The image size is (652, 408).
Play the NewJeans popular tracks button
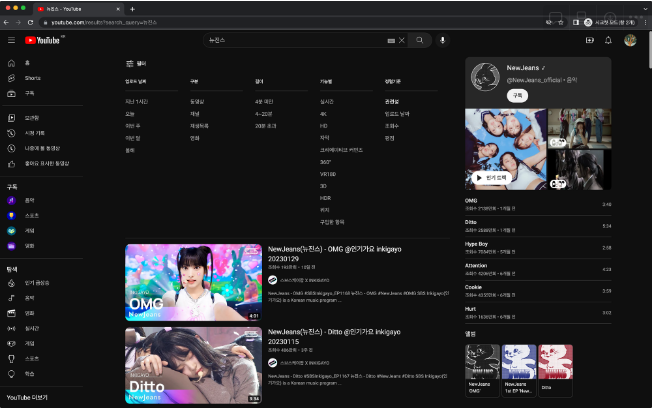point(491,178)
